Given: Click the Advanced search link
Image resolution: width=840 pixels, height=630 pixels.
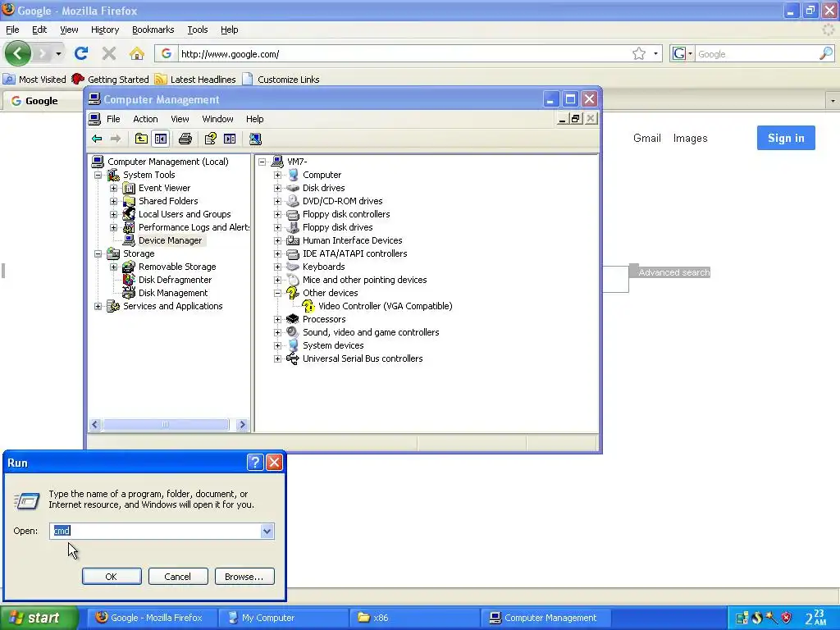Looking at the screenshot, I should pyautogui.click(x=674, y=272).
